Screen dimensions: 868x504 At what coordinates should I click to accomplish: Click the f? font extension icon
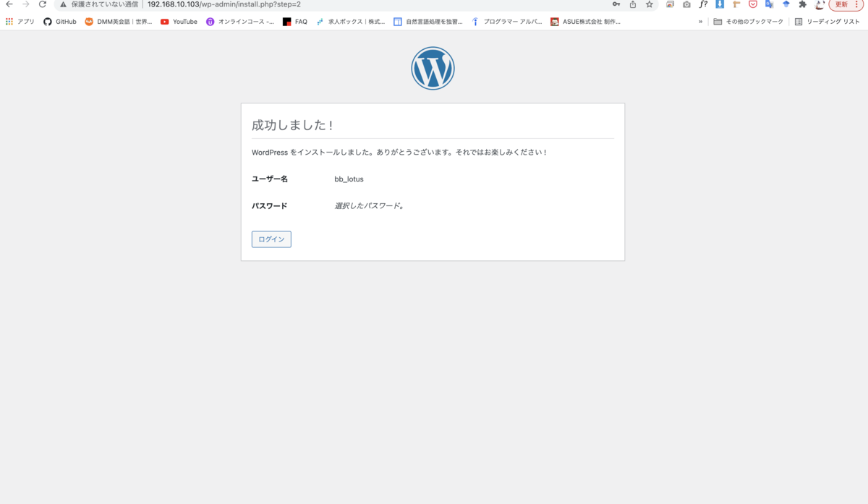pyautogui.click(x=703, y=4)
